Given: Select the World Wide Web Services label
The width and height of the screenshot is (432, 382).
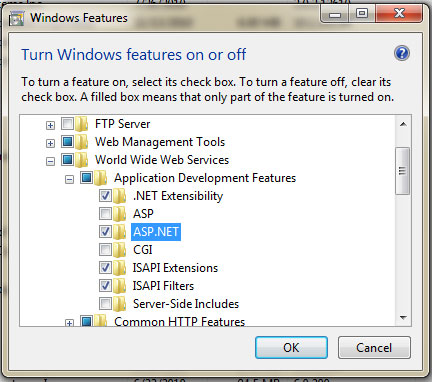Looking at the screenshot, I should tap(162, 160).
